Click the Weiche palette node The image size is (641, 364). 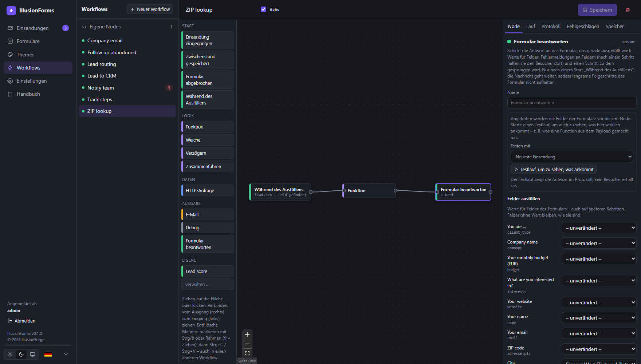(207, 140)
